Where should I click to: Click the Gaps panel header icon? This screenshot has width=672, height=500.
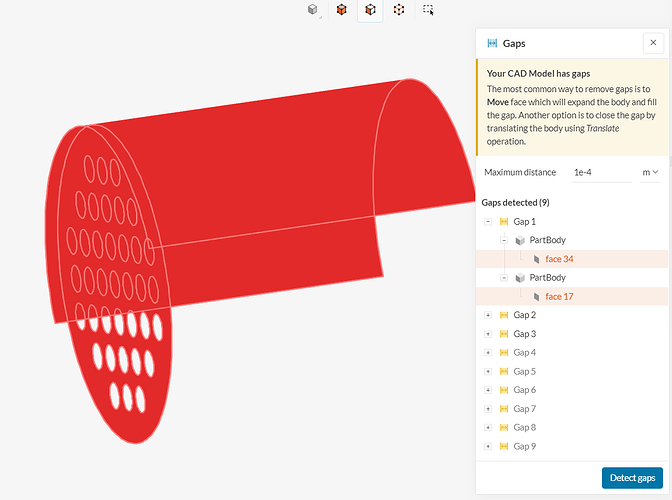(492, 44)
